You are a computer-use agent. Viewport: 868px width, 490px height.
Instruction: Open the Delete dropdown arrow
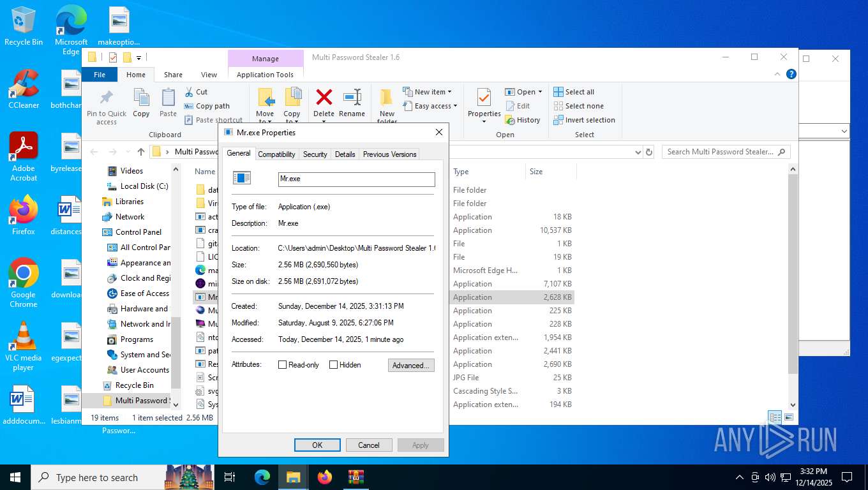click(x=324, y=121)
